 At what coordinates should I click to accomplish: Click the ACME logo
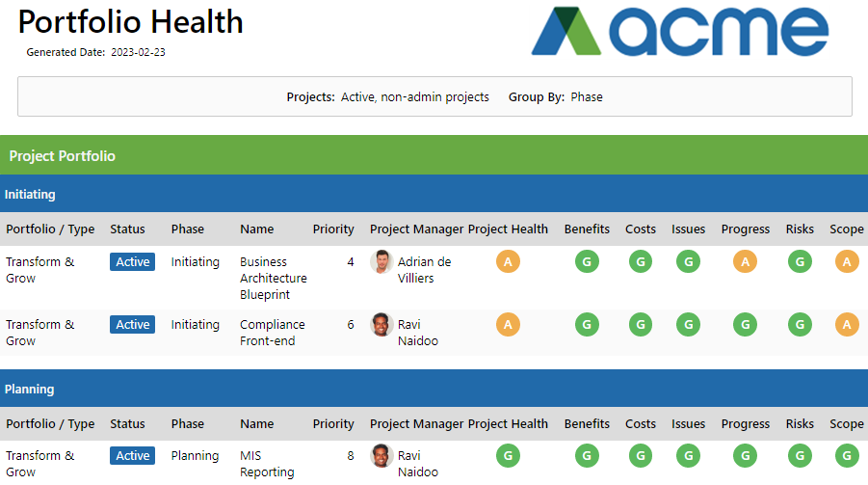[679, 34]
